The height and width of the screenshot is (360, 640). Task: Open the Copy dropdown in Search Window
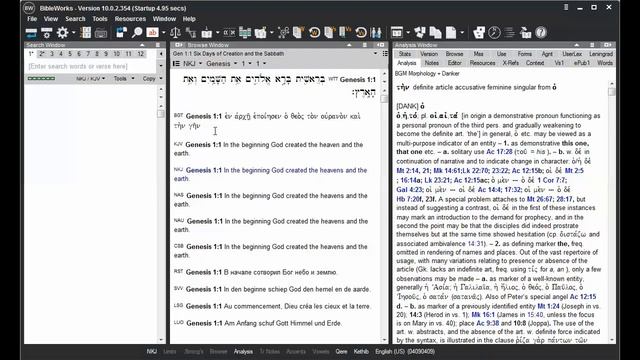pyautogui.click(x=152, y=78)
